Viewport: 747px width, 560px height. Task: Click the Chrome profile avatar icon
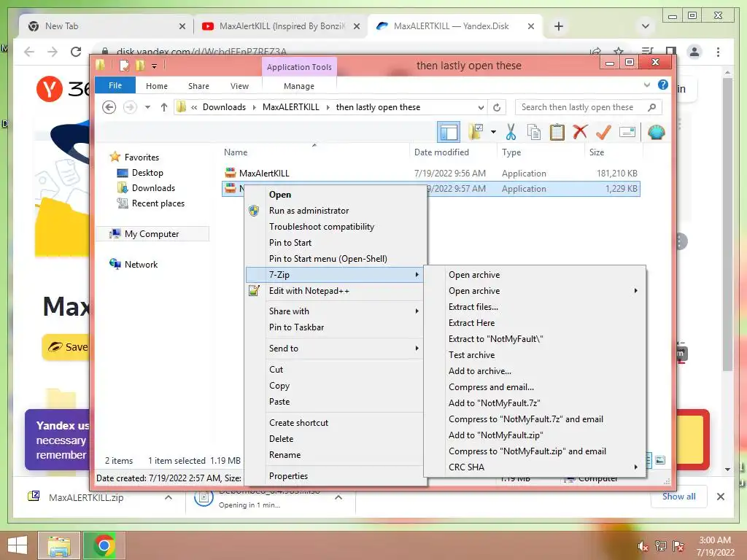pos(694,52)
